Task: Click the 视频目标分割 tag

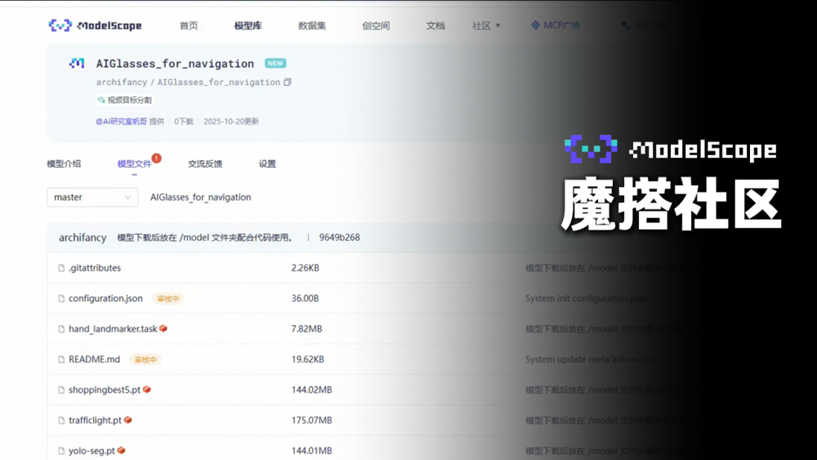Action: tap(125, 100)
